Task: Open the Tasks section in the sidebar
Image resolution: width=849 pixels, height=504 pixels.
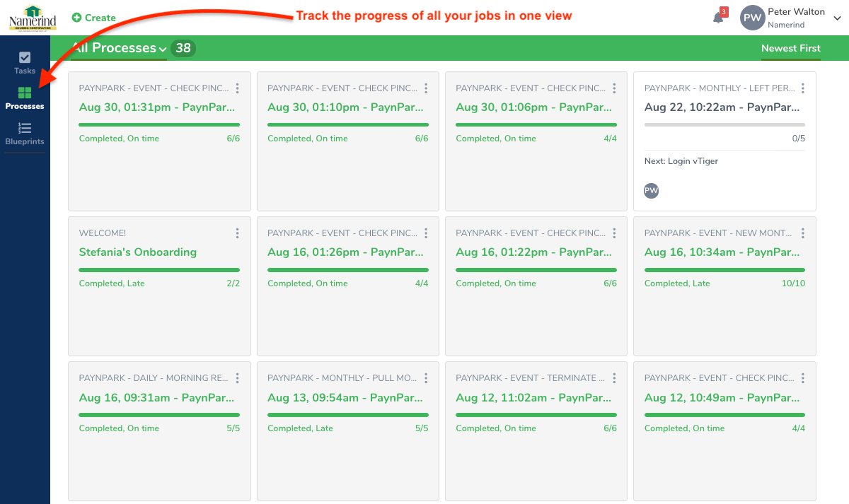Action: point(25,64)
